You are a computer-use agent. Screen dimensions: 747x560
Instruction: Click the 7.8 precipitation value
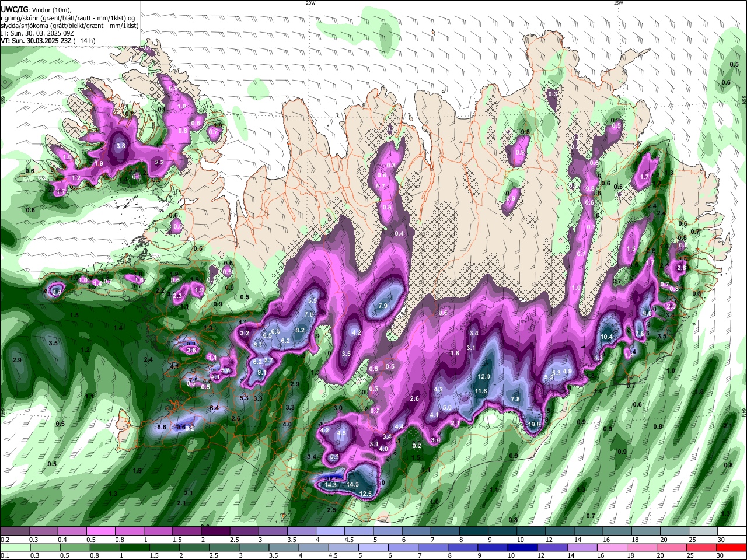click(x=515, y=399)
